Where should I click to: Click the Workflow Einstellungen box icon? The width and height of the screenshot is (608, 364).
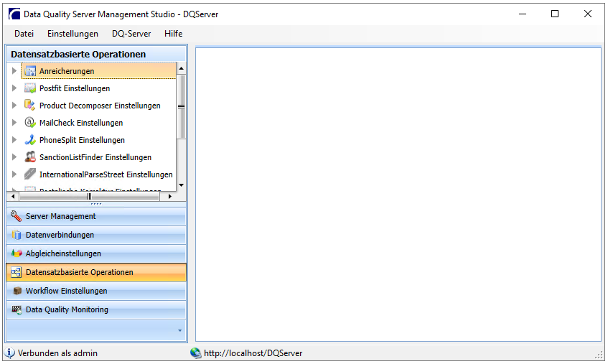pyautogui.click(x=17, y=291)
